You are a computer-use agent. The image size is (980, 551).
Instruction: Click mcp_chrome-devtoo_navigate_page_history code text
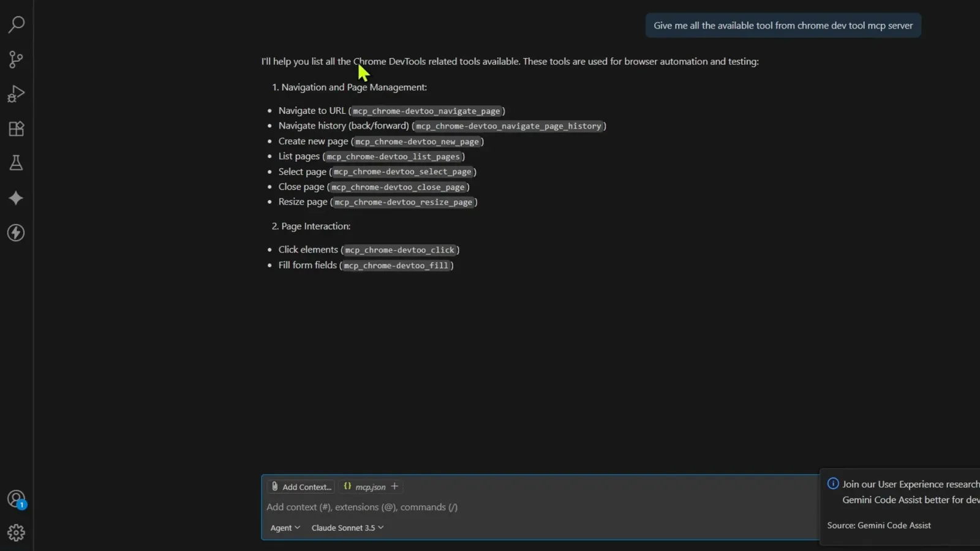(508, 126)
